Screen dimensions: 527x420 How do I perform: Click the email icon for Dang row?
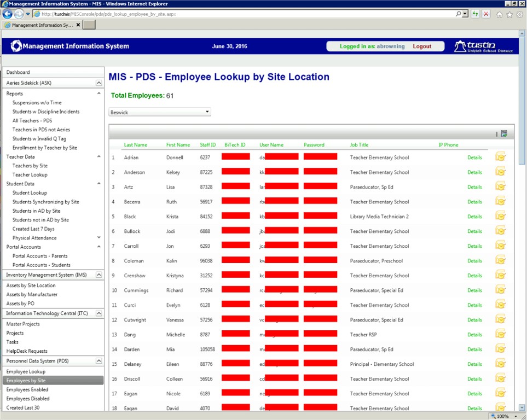pyautogui.click(x=500, y=334)
